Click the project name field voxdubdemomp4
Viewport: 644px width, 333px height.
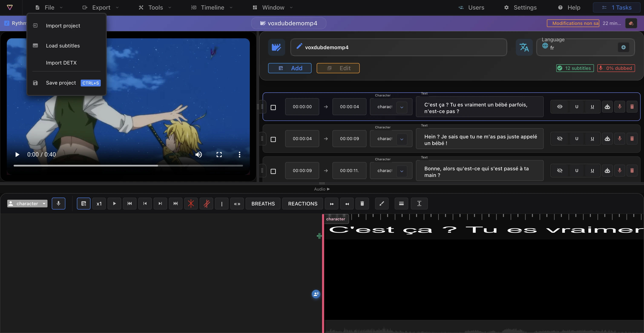tap(399, 47)
